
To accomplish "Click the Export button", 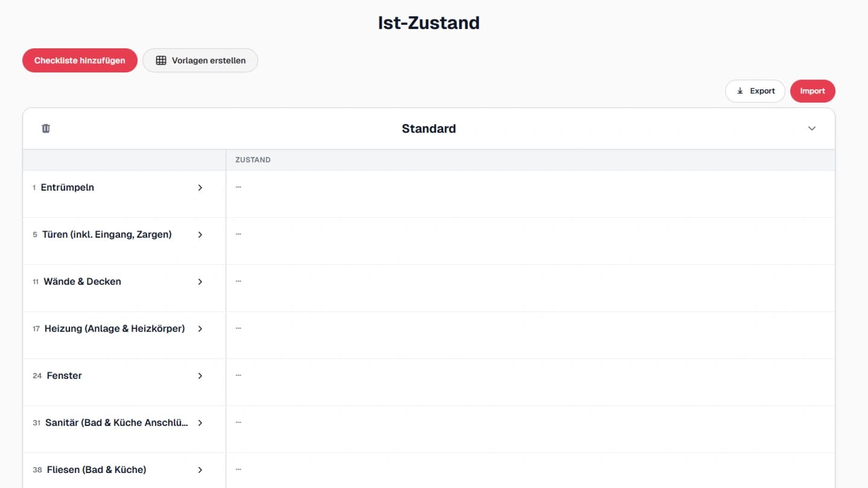I will (x=755, y=91).
